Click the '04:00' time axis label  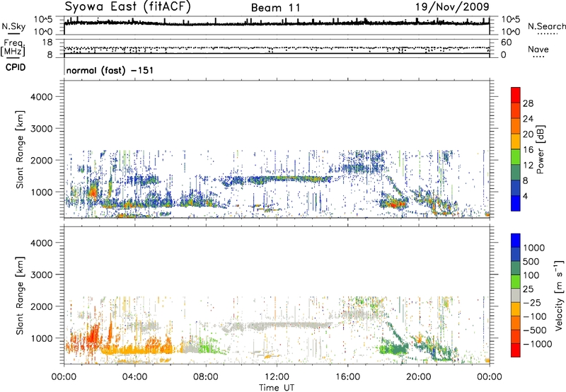[x=134, y=376]
